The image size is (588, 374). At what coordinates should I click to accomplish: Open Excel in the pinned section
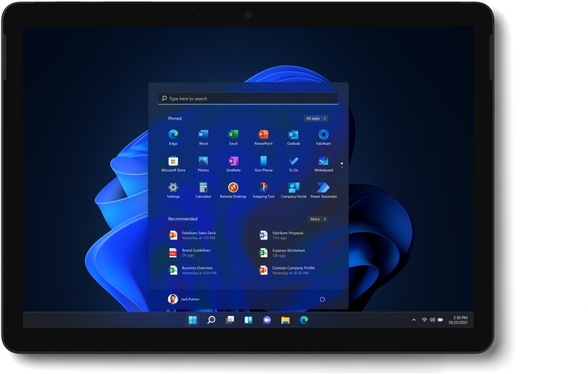[233, 137]
